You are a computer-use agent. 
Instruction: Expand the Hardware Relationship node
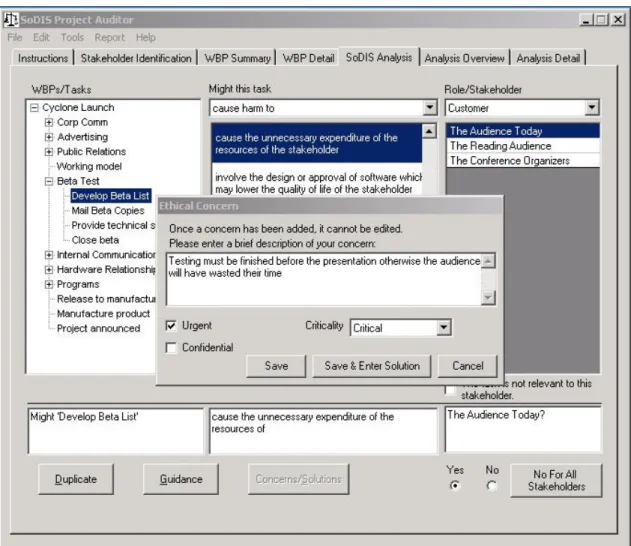pos(49,270)
